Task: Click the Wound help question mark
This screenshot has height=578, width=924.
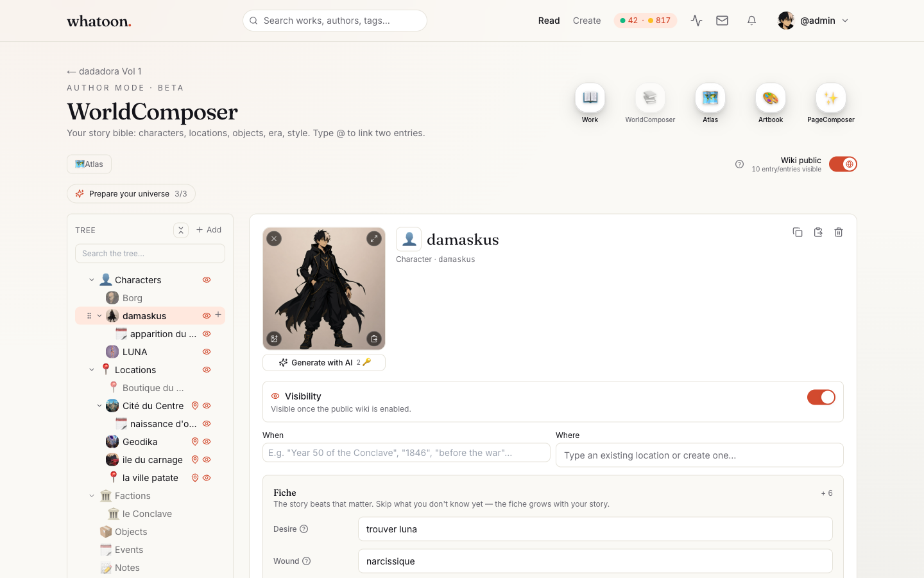Action: pos(307,561)
